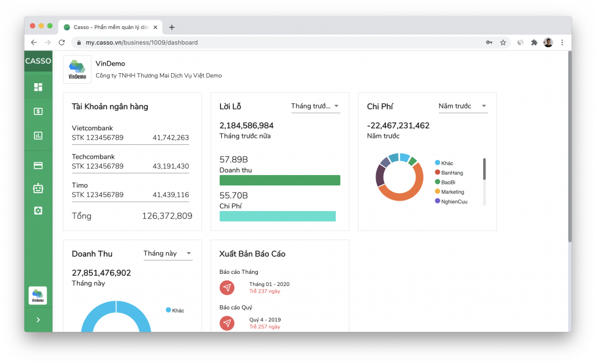Click the CASSO logo in the sidebar
This screenshot has height=364, width=596.
38,61
